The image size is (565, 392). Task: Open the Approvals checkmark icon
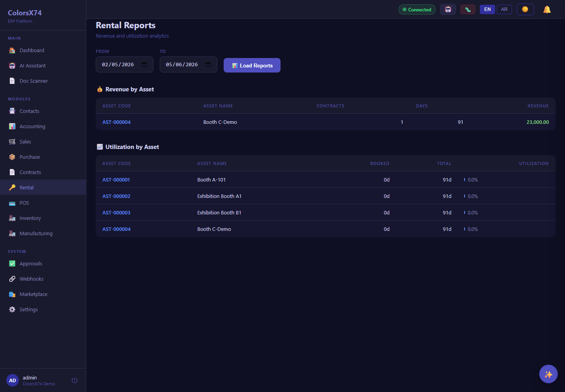[x=12, y=264]
